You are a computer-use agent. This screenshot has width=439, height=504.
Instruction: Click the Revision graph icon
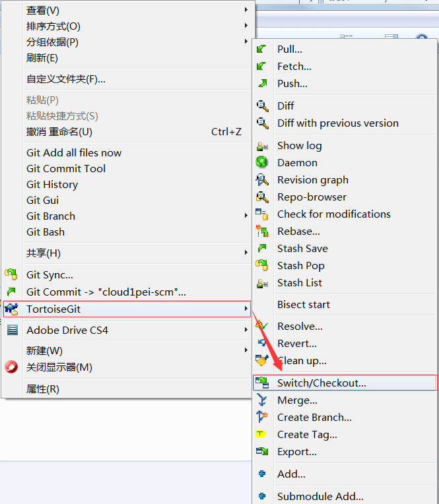click(x=262, y=179)
